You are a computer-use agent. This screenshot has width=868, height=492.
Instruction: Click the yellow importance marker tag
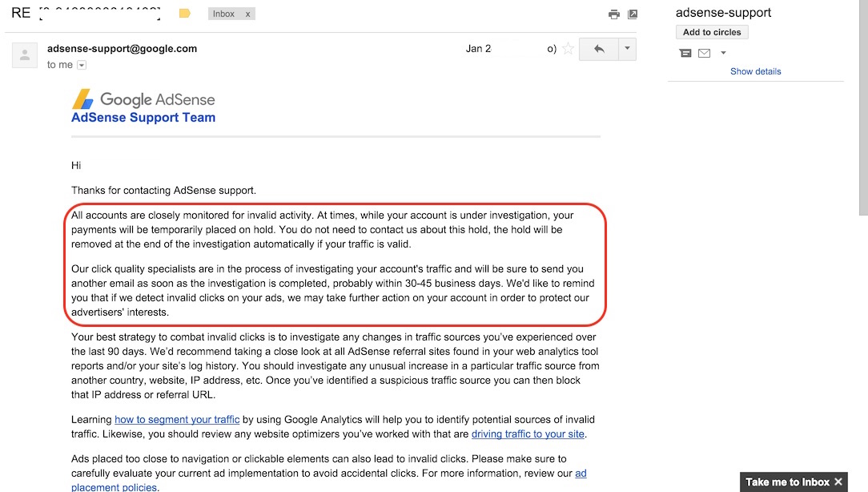coord(184,14)
